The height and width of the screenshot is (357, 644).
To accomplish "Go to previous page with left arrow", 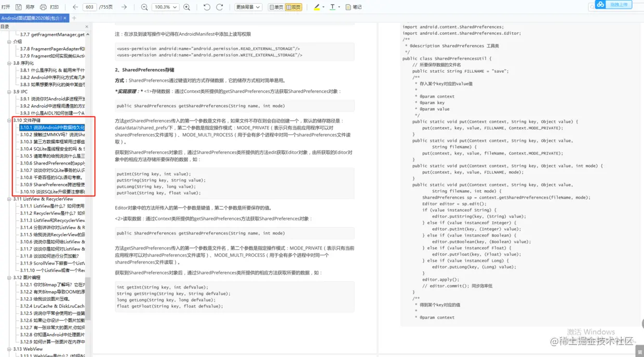I will 75,7.
